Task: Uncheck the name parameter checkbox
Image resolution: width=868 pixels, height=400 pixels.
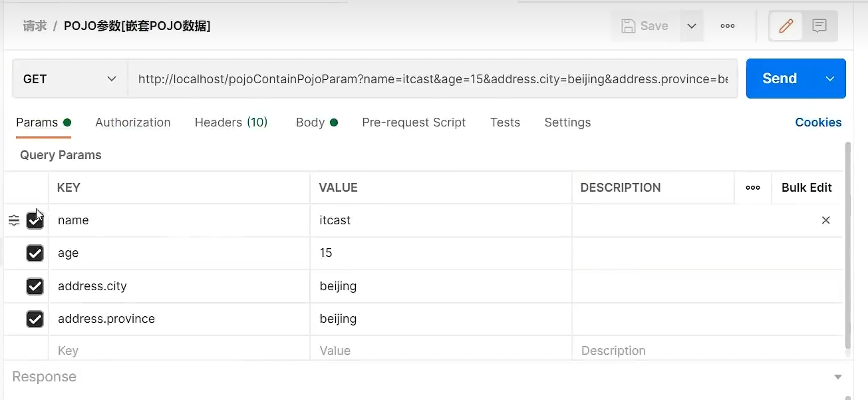Action: click(x=35, y=220)
